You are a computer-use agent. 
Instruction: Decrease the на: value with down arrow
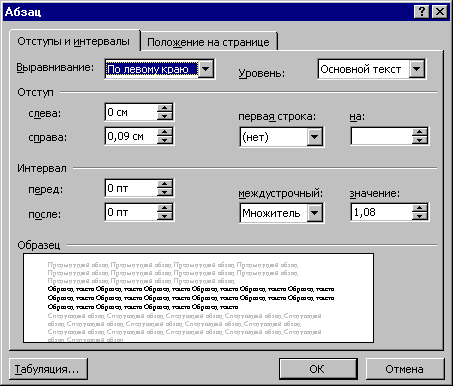point(420,140)
